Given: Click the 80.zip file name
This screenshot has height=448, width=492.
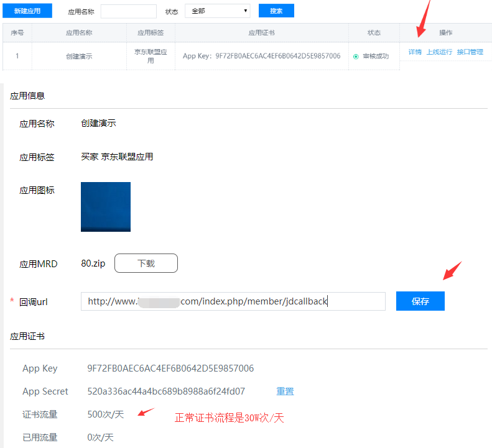Looking at the screenshot, I should [93, 263].
